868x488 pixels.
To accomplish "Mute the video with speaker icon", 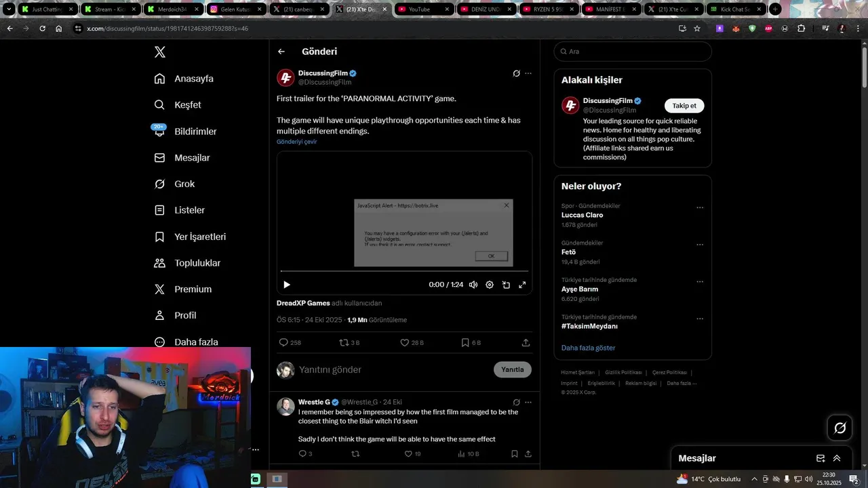I will 473,285.
